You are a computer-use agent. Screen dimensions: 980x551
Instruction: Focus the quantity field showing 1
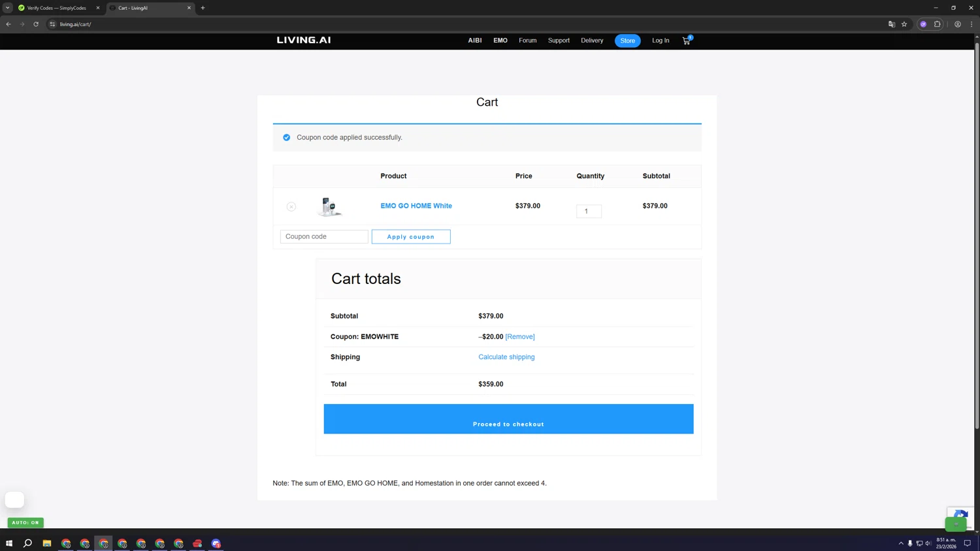[x=589, y=211]
